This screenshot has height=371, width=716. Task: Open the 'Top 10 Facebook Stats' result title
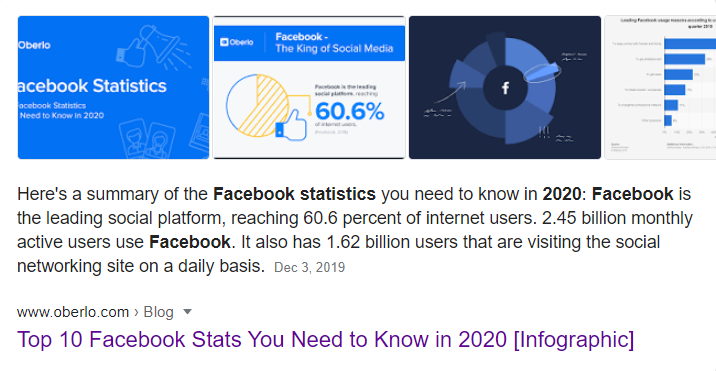click(x=326, y=339)
